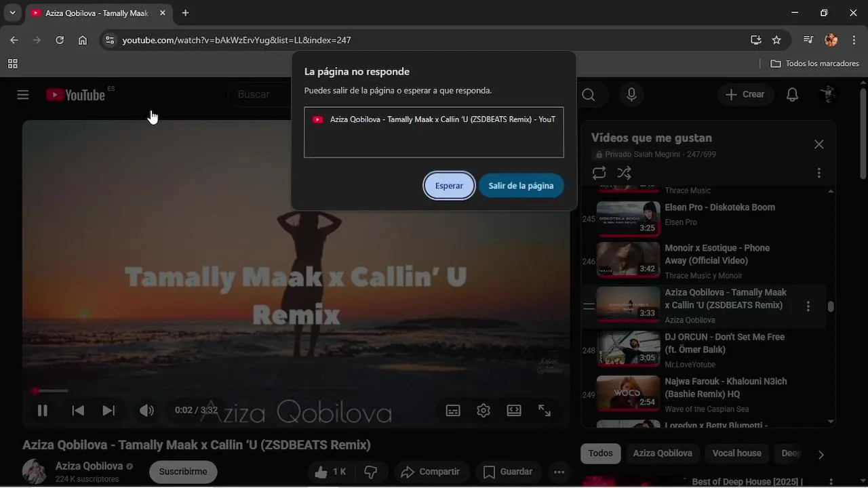Viewport: 868px width, 488px height.
Task: Open Chrome profile avatar
Action: [x=831, y=40]
